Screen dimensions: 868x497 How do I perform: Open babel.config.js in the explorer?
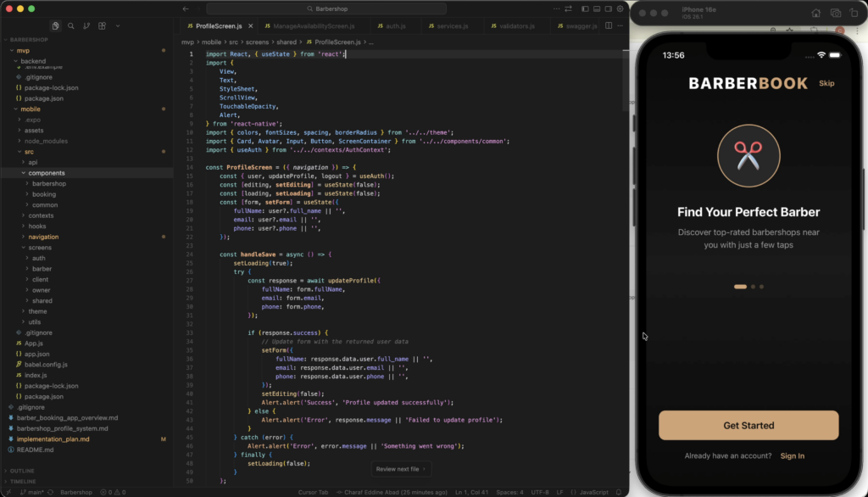click(46, 365)
